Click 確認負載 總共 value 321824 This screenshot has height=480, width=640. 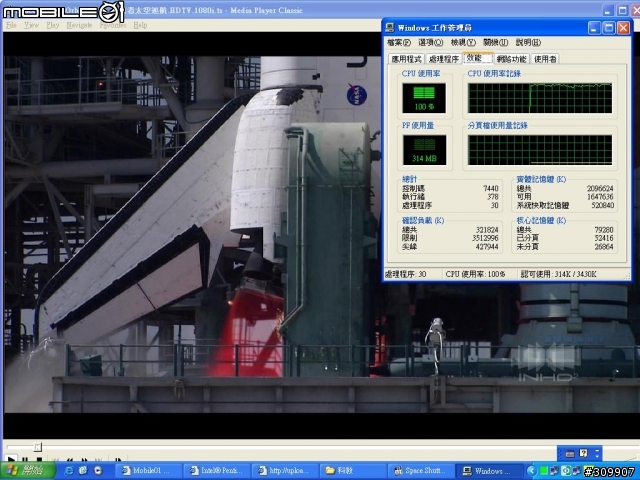click(487, 230)
